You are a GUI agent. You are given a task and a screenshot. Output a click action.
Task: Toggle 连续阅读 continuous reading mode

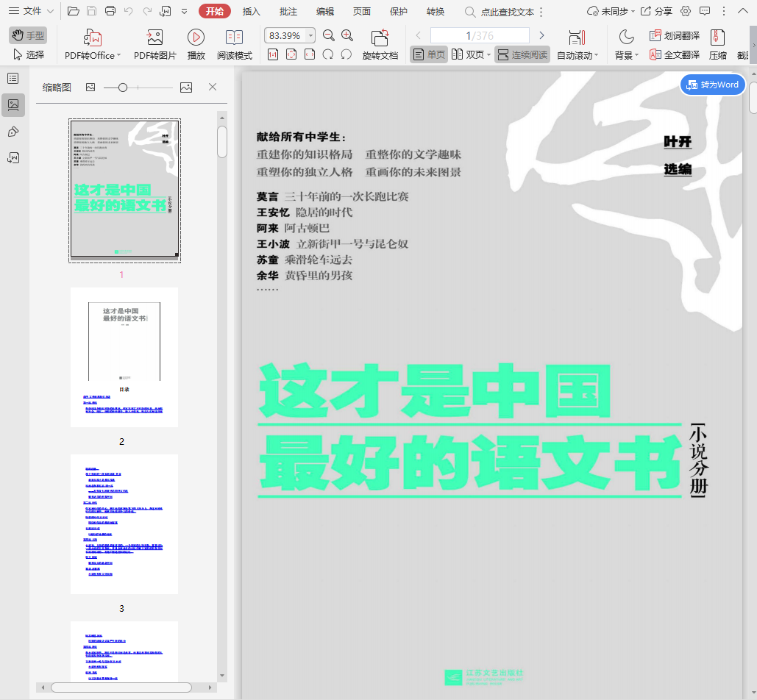(x=522, y=54)
